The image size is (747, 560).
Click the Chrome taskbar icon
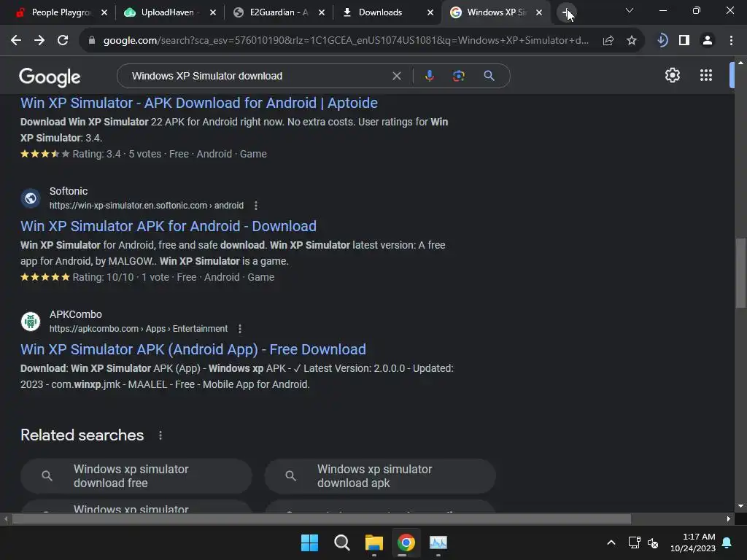tap(406, 542)
